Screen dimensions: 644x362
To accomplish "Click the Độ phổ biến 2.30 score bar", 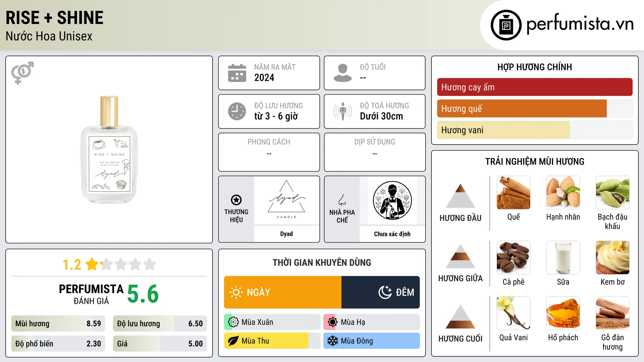I will tap(58, 344).
